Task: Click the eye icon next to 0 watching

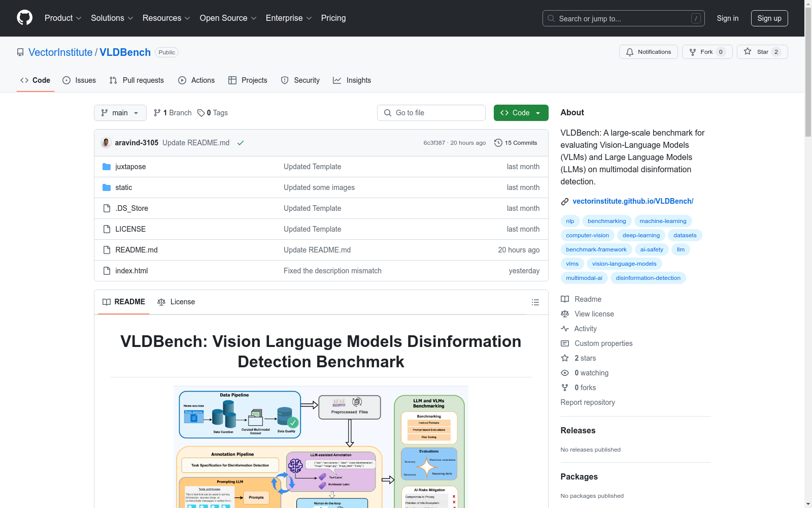Action: (565, 373)
